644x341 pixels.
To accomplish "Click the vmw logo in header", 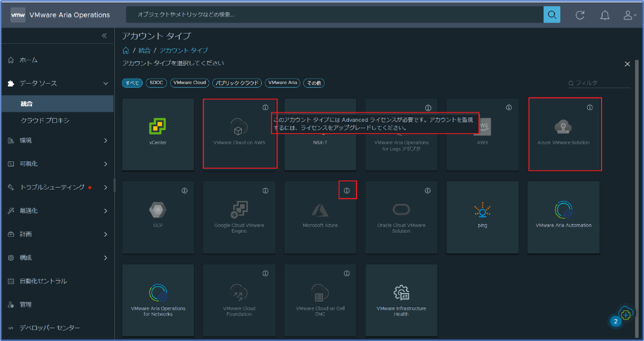I will click(17, 15).
